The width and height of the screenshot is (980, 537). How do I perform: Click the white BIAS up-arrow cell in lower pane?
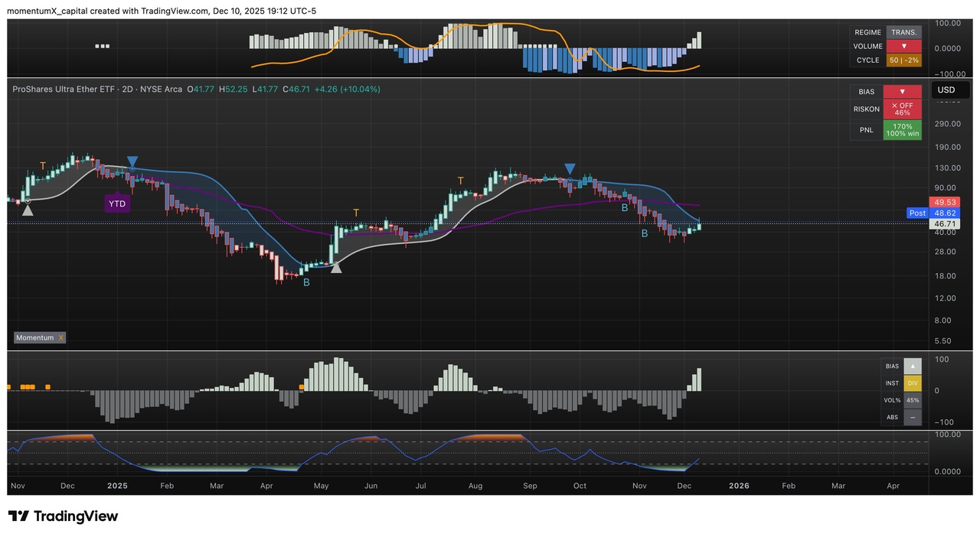[x=912, y=366]
